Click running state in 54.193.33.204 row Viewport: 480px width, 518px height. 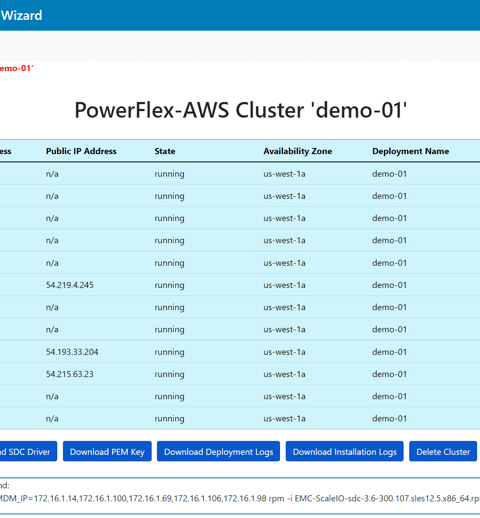[169, 352]
